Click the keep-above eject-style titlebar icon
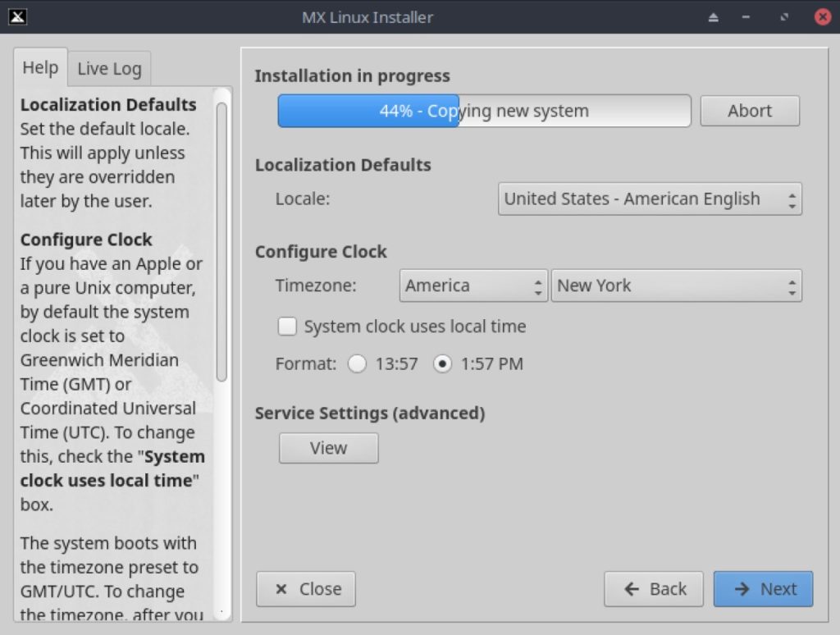This screenshot has height=635, width=840. tap(713, 17)
